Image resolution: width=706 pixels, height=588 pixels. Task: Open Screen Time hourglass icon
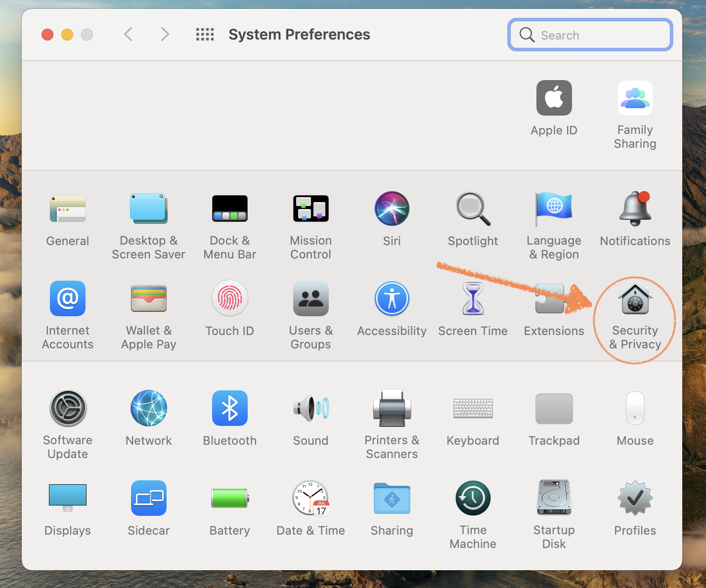[473, 298]
